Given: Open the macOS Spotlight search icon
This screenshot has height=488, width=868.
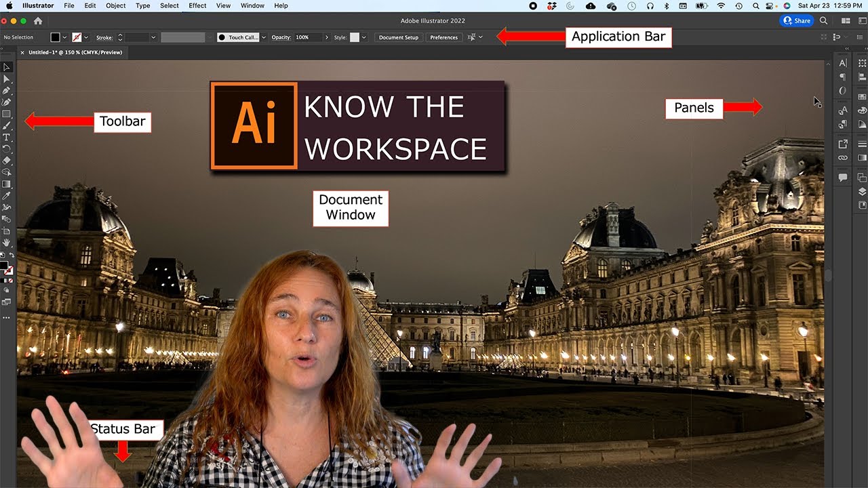Looking at the screenshot, I should pyautogui.click(x=755, y=5).
